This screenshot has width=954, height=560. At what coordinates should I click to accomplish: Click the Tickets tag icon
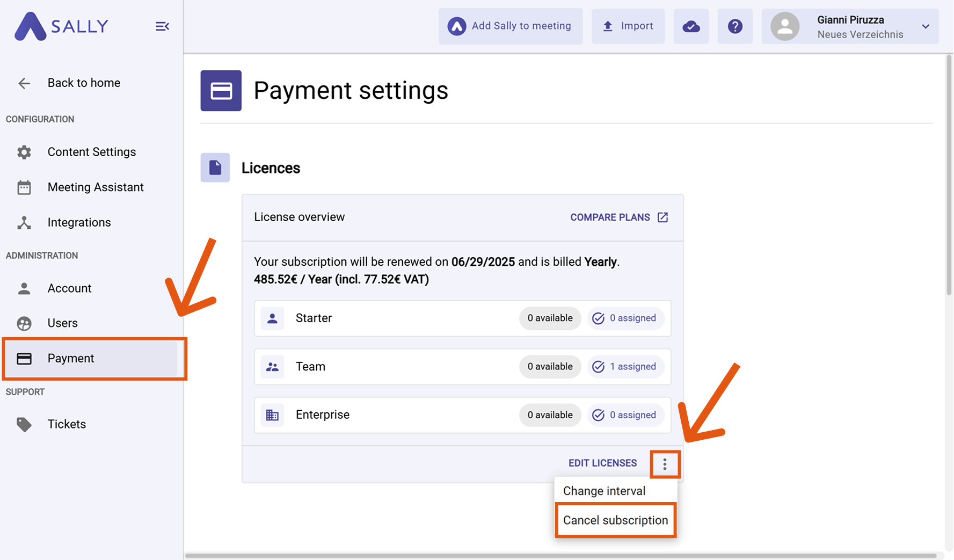pyautogui.click(x=24, y=424)
